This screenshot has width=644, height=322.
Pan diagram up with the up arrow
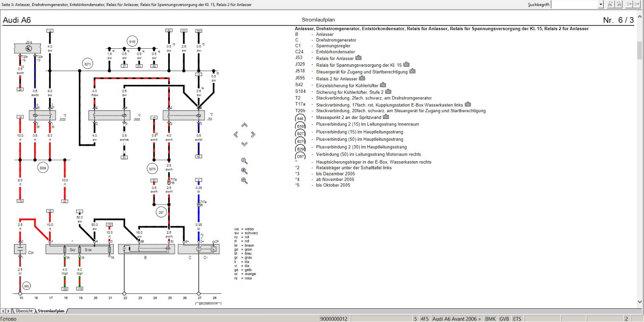tap(244, 125)
